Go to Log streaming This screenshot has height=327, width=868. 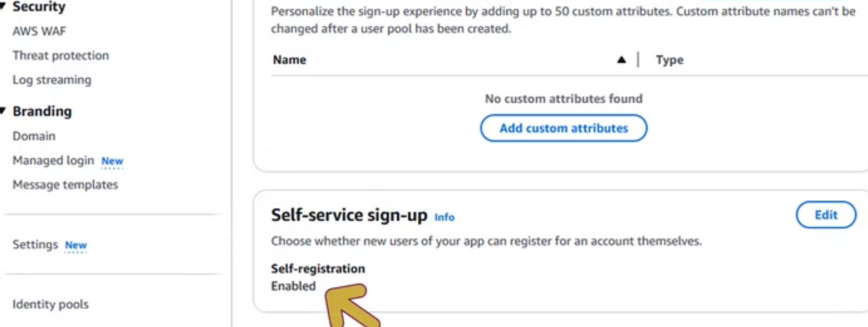coord(52,80)
